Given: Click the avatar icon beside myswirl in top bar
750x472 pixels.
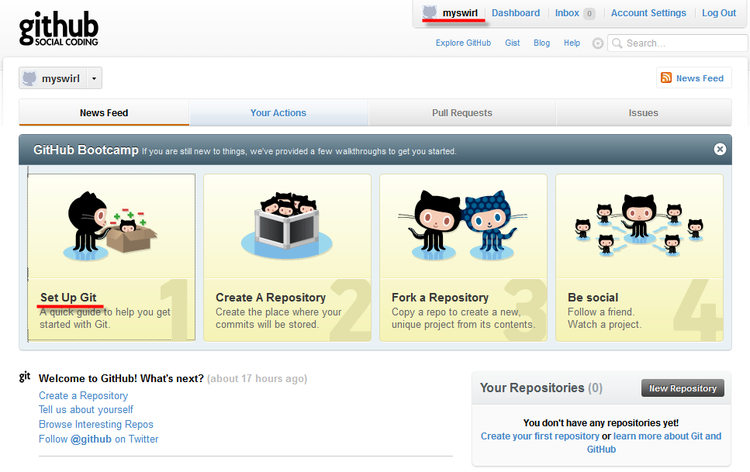Looking at the screenshot, I should pos(430,12).
